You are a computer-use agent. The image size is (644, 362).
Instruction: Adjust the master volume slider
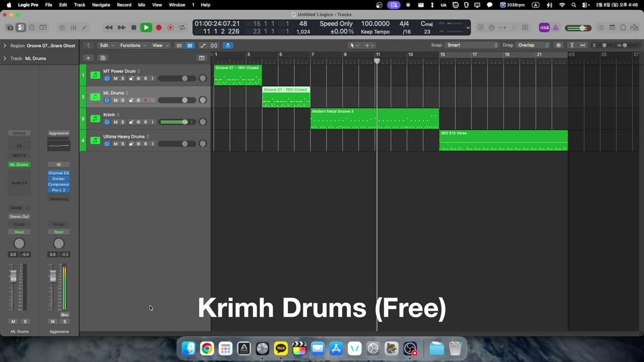pos(578,28)
